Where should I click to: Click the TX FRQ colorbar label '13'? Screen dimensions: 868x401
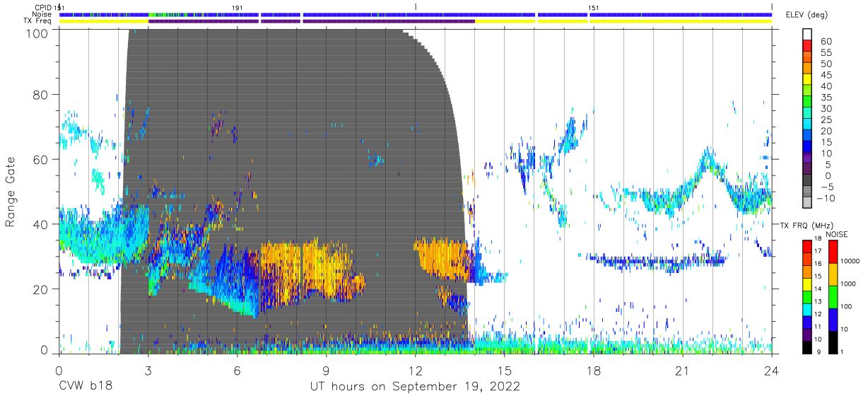[818, 302]
